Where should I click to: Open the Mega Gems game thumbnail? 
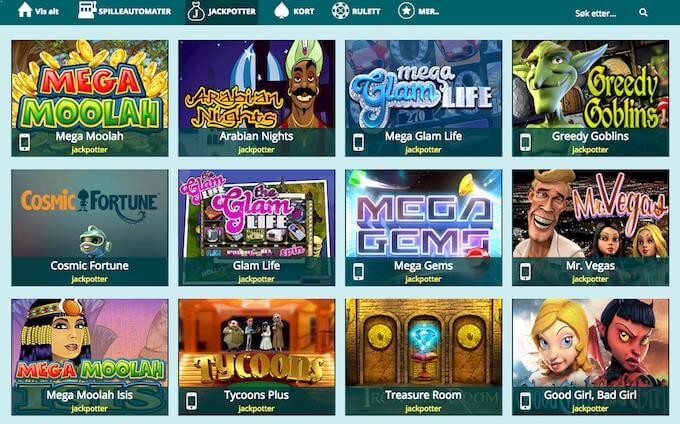point(424,228)
